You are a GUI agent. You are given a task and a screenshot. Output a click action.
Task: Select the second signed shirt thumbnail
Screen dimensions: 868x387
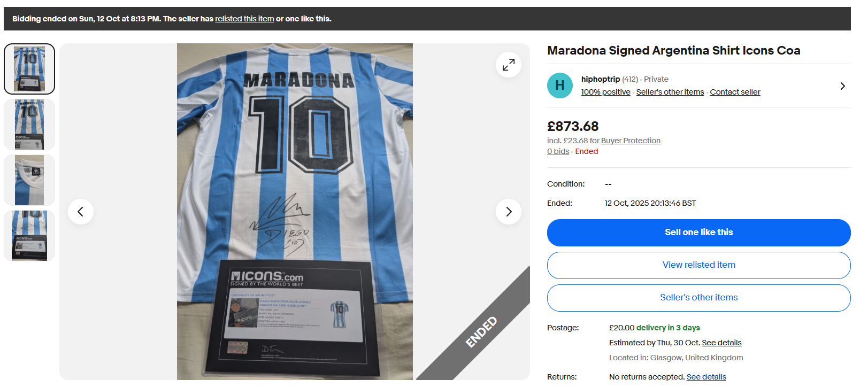pos(29,125)
